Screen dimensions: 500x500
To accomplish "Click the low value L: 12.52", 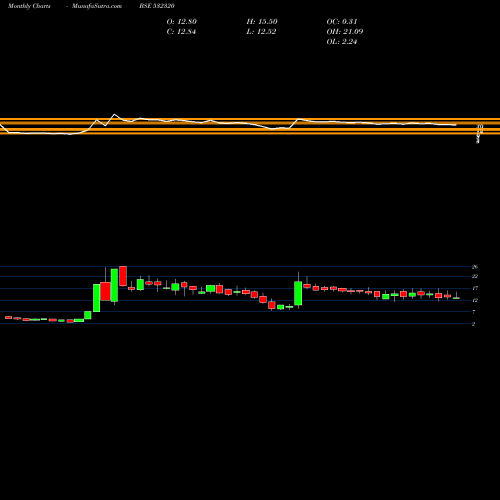I will coord(261,32).
